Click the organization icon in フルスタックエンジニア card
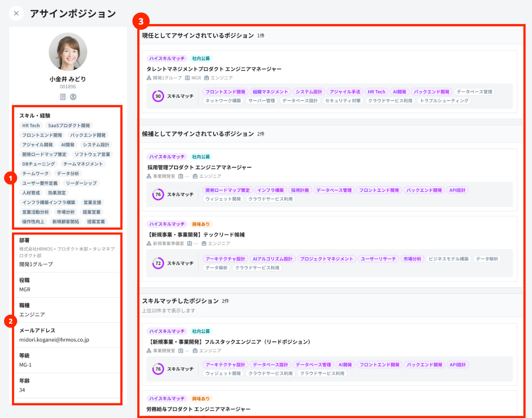Screen dimensions: 532x418 (149, 351)
